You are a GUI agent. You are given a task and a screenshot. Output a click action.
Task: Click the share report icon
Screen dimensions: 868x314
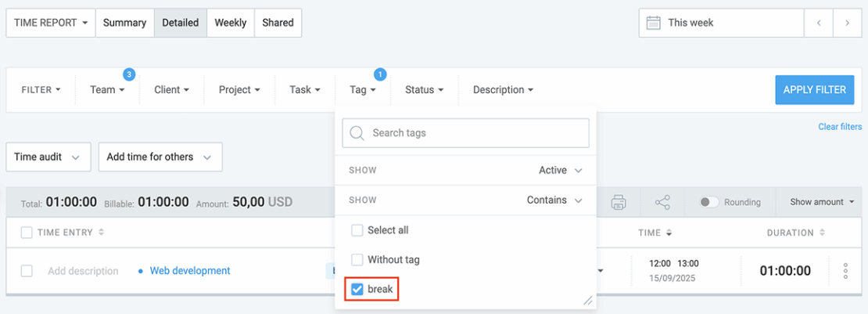coord(662,202)
